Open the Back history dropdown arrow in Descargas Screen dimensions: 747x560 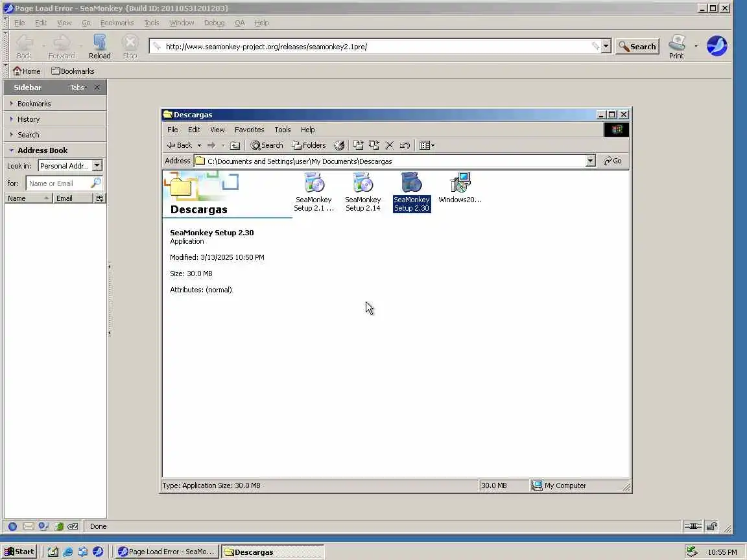199,145
